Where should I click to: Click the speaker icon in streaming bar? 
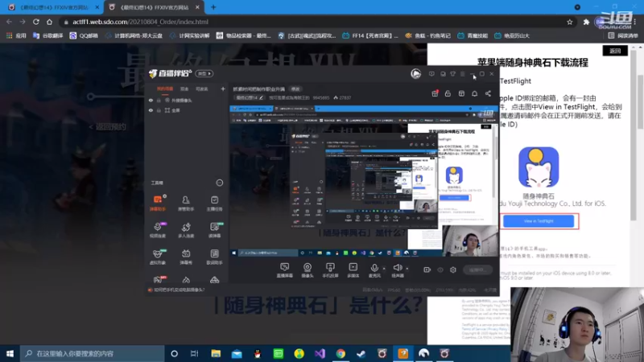[397, 268]
